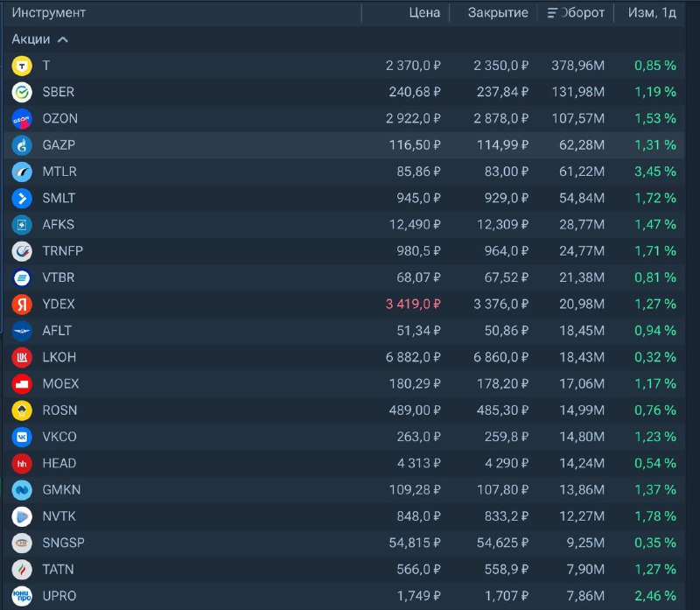Select the MTLR ticker name

pos(59,172)
